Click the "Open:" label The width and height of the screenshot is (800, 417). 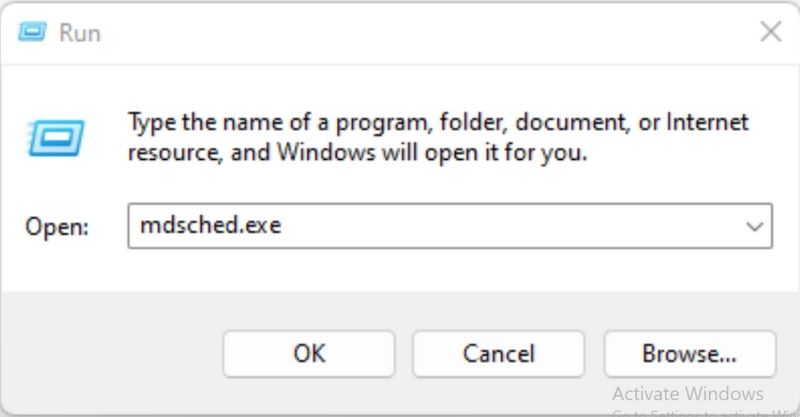click(57, 227)
